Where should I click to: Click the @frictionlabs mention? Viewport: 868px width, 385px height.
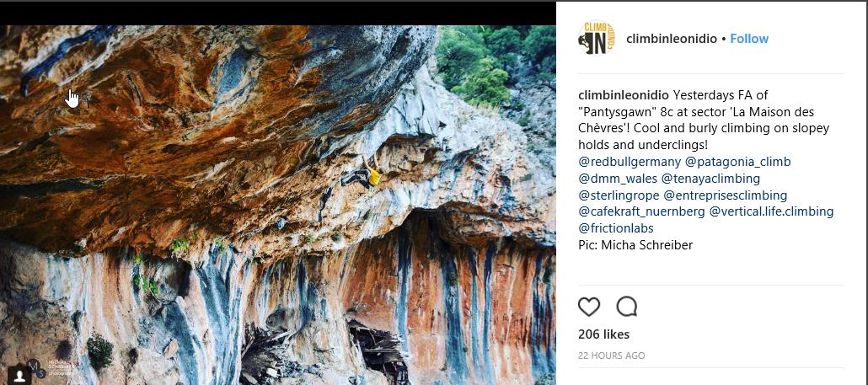(616, 228)
